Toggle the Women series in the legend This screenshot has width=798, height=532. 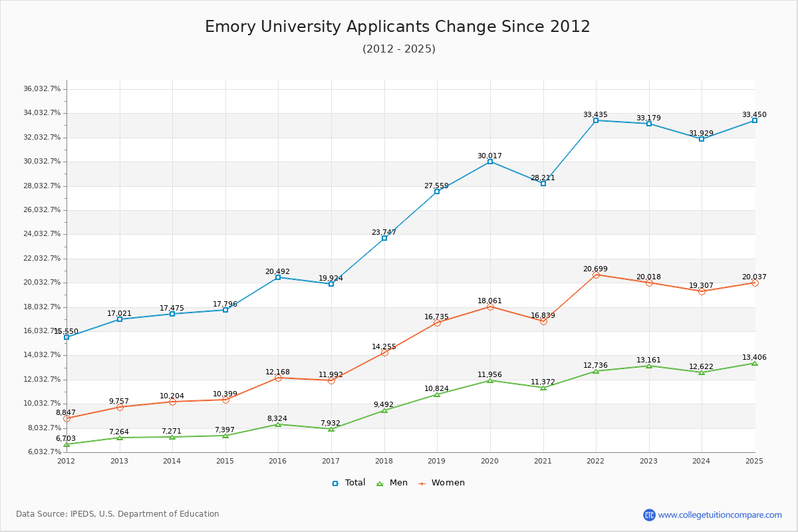(x=448, y=483)
